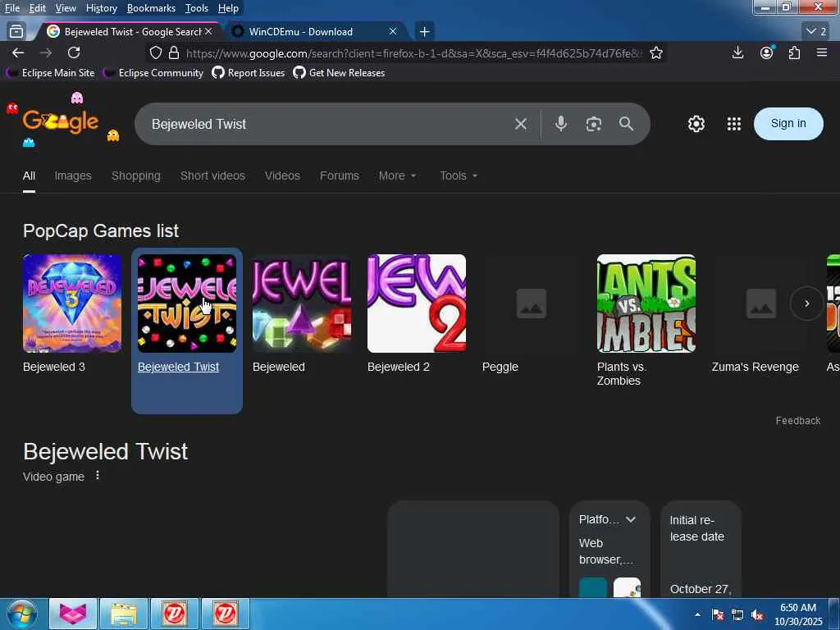The width and height of the screenshot is (840, 630).
Task: Open the Zuma's Revenge card
Action: (x=760, y=313)
